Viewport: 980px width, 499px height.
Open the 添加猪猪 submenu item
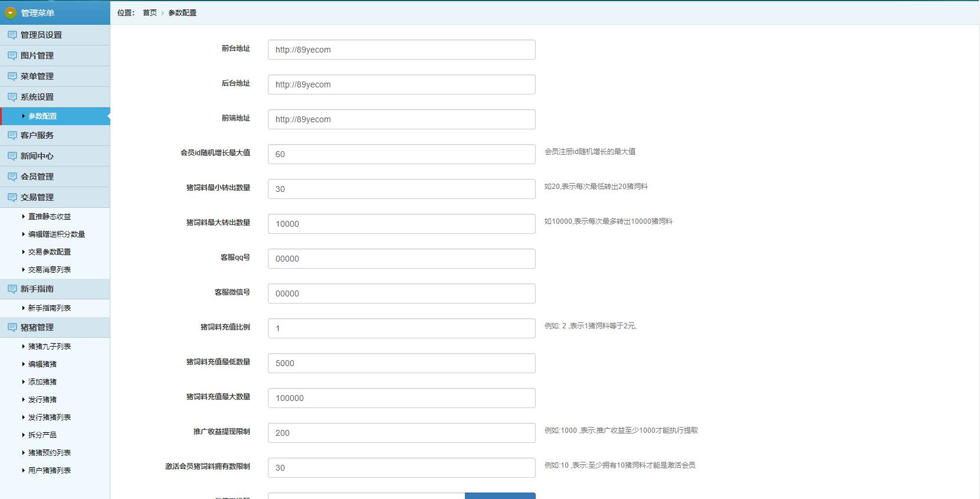[x=42, y=382]
